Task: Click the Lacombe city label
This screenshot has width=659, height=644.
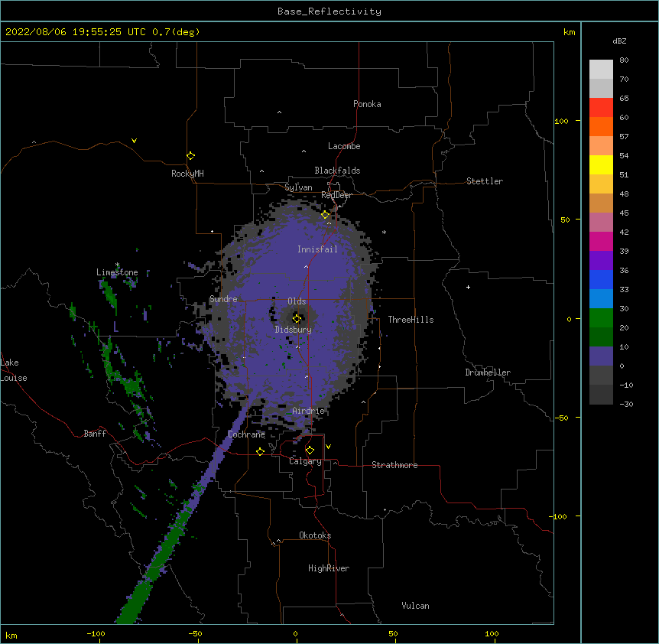Action: [x=344, y=146]
